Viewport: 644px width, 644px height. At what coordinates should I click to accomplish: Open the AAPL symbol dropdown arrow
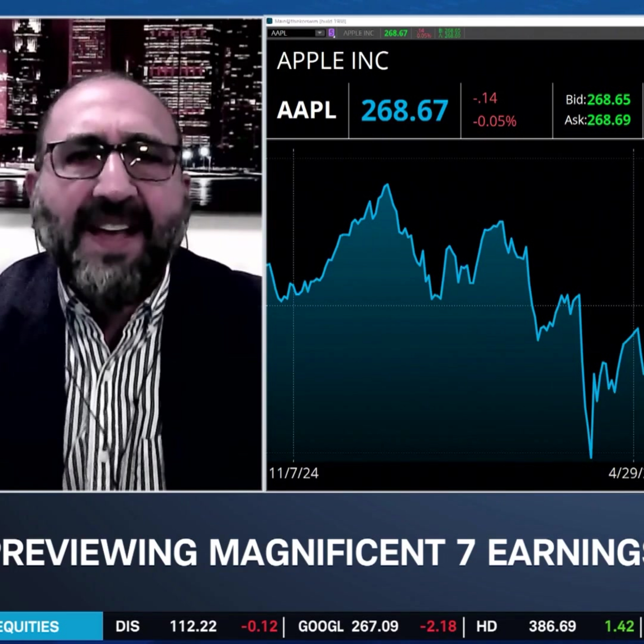pos(320,33)
